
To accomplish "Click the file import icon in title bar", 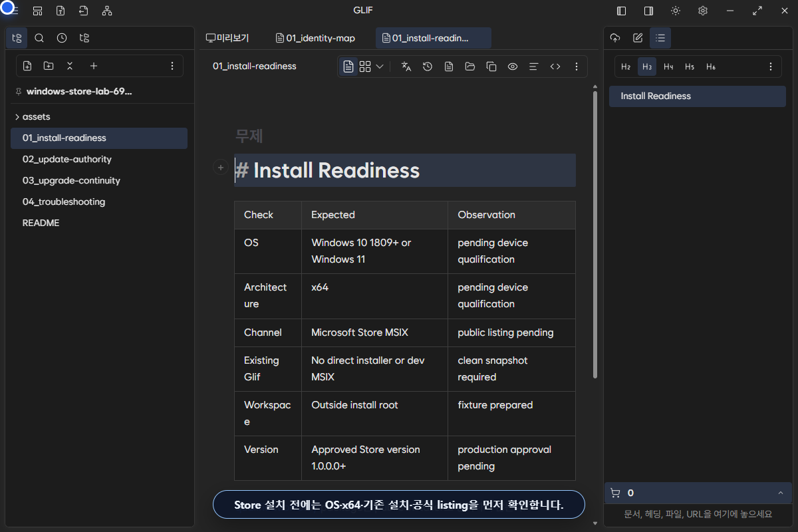I will click(x=83, y=11).
